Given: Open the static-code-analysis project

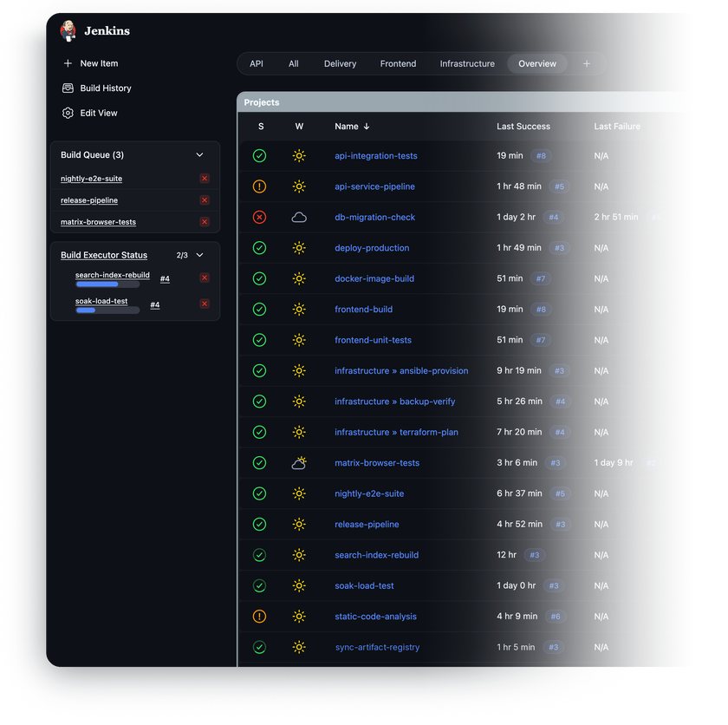Looking at the screenshot, I should pyautogui.click(x=375, y=617).
